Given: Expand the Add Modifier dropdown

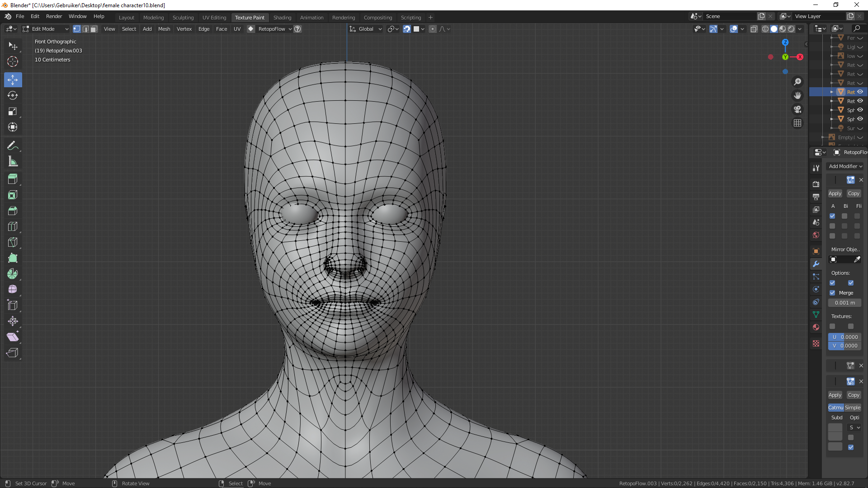Looking at the screenshot, I should coord(845,166).
